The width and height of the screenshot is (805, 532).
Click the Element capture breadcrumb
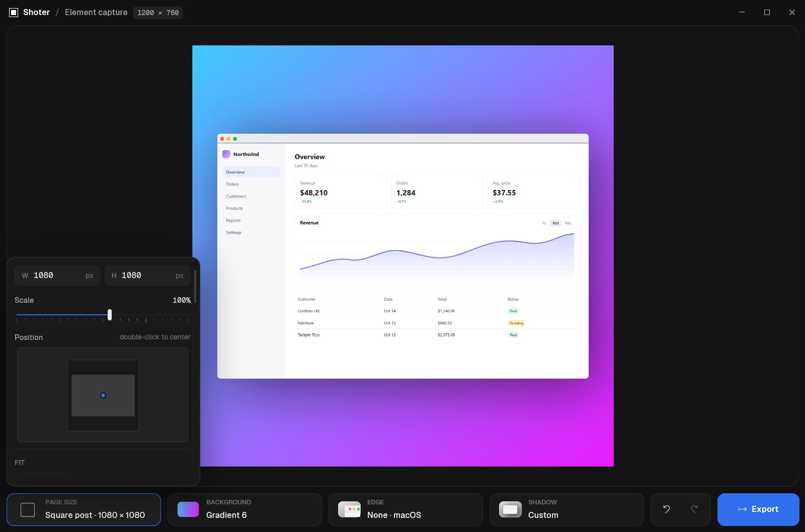click(96, 13)
